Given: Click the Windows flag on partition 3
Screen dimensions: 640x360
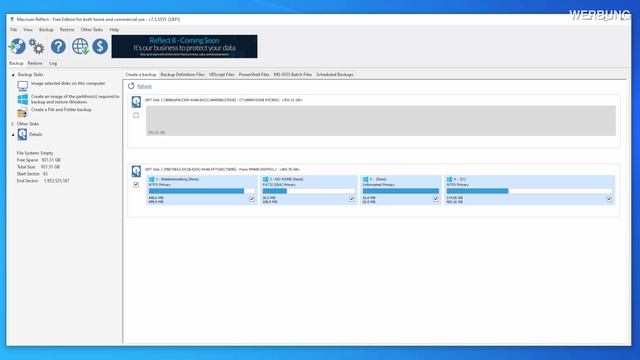Looking at the screenshot, I should tap(365, 179).
